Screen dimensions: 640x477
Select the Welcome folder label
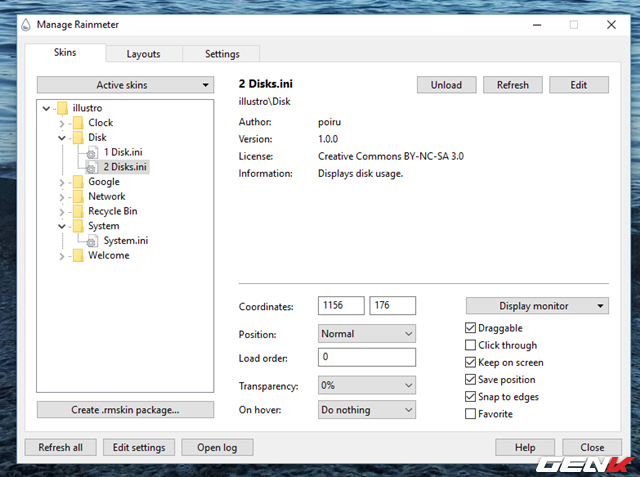pos(109,255)
